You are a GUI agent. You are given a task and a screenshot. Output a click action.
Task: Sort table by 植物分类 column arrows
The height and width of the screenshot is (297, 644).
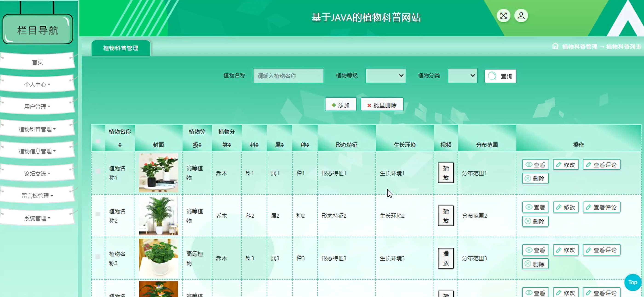click(230, 145)
